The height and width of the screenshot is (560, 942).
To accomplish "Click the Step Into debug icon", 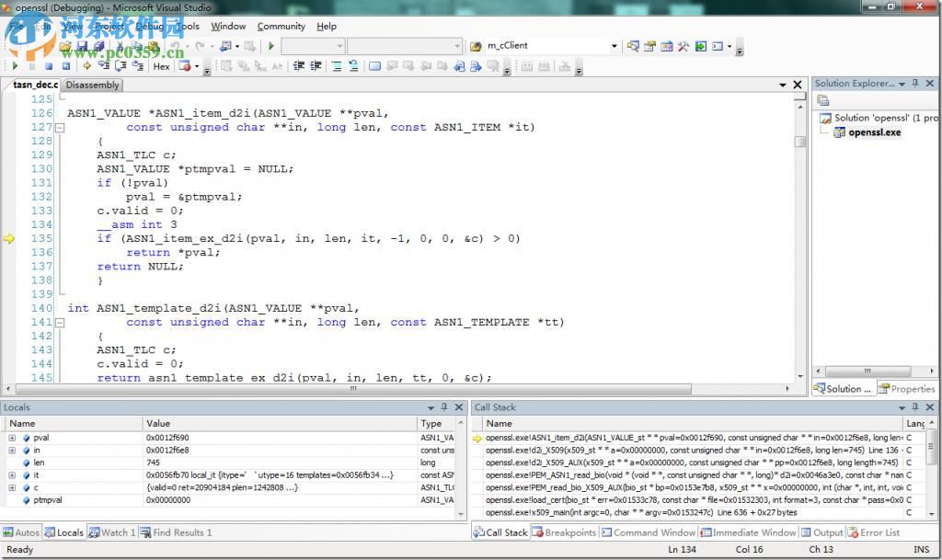I will tap(104, 66).
